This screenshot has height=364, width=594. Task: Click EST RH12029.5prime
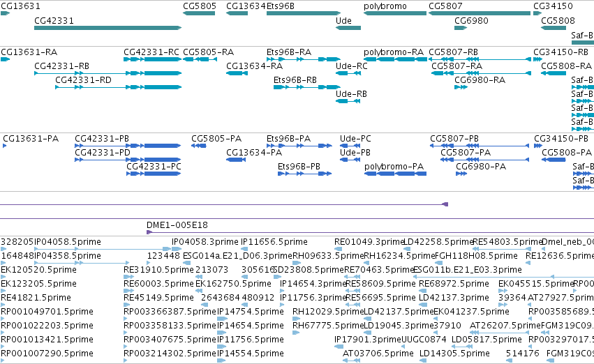(328, 312)
